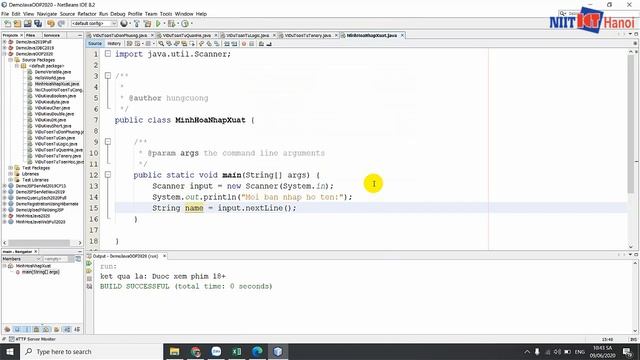The image size is (640, 360).
Task: Select ViDuKieuChar.java in project tree
Action: [x=52, y=108]
